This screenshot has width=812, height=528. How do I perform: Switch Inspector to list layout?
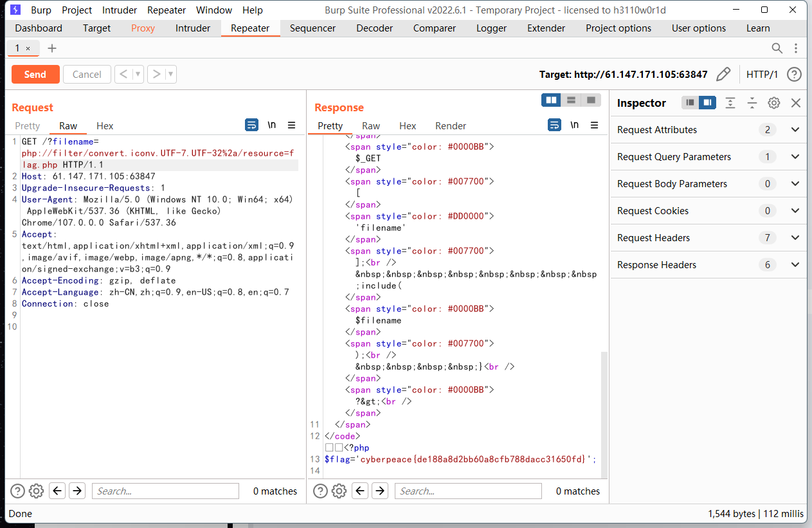pos(690,103)
